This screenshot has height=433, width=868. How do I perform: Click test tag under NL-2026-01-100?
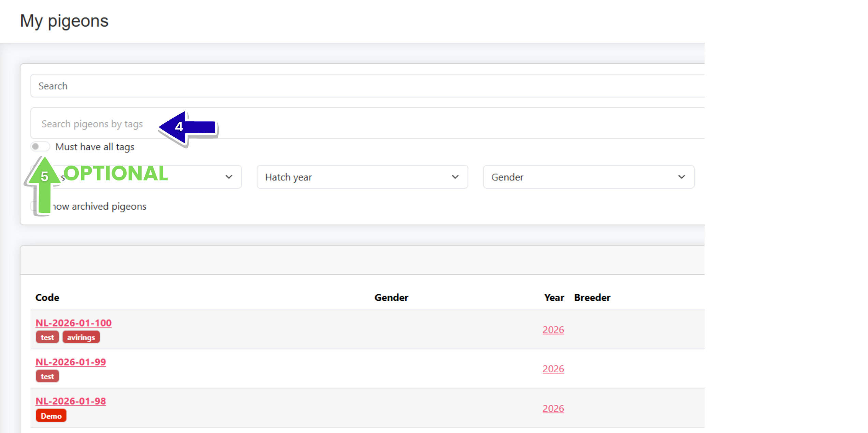pos(47,337)
